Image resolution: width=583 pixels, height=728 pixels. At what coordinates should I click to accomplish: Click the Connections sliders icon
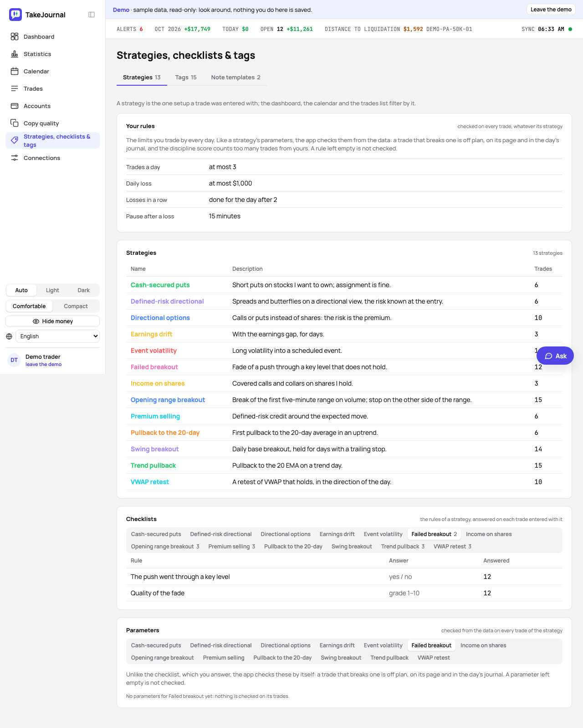click(15, 158)
